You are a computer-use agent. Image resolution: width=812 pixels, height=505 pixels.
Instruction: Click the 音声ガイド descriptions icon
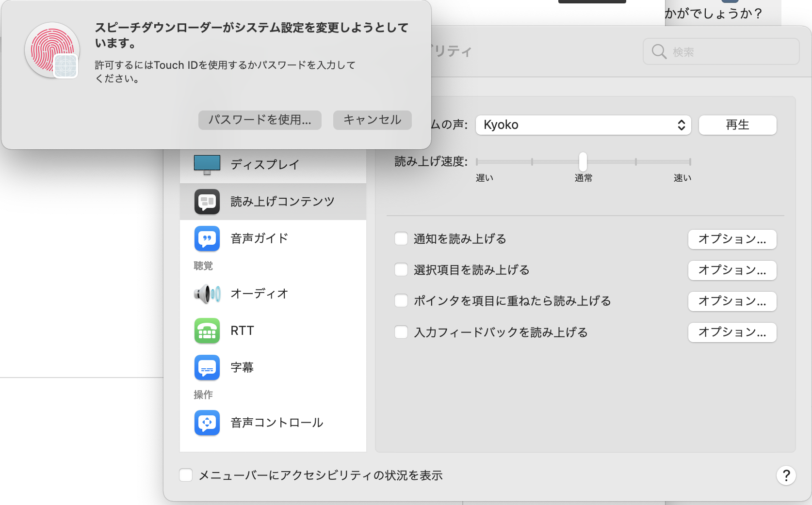pos(207,238)
